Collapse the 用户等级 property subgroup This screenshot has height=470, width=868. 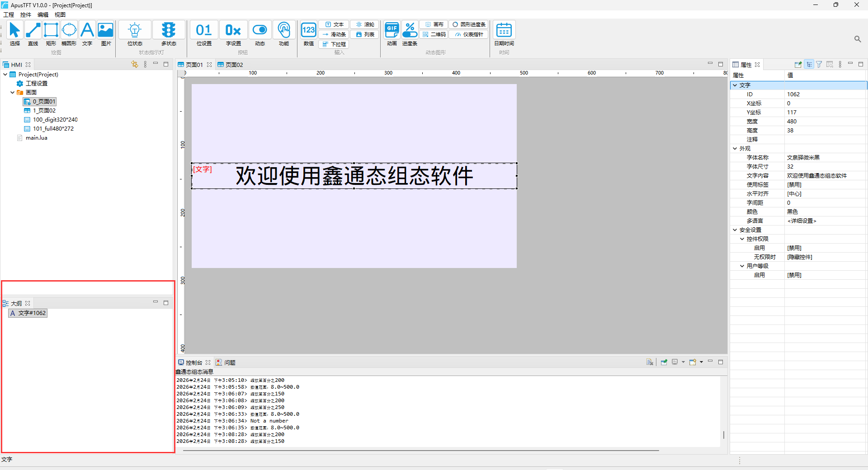[x=742, y=266]
